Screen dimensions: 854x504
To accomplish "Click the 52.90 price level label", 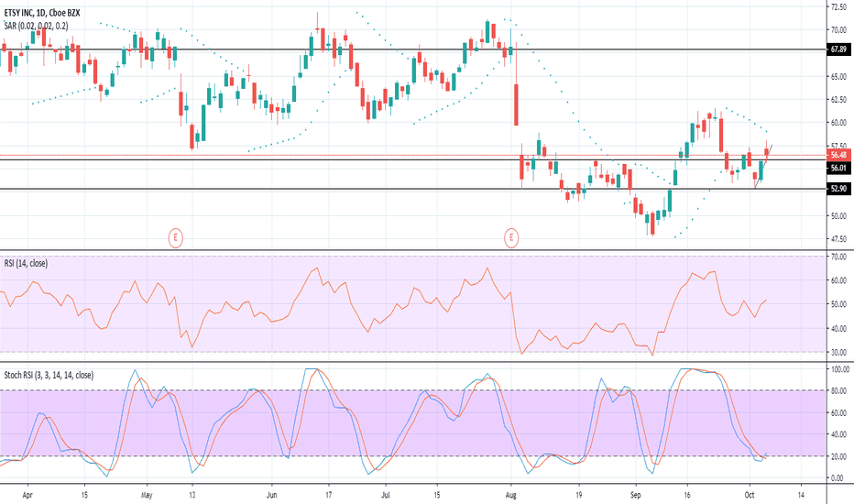I will (x=838, y=189).
